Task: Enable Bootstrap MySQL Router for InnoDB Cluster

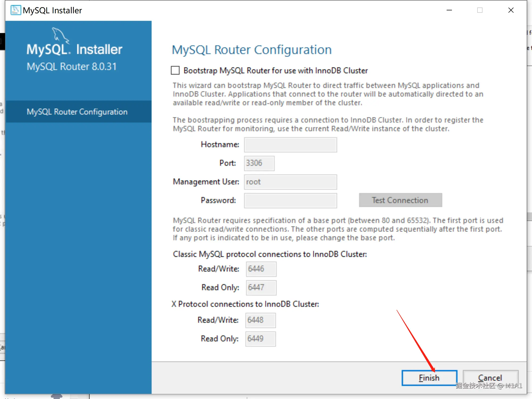Action: pyautogui.click(x=175, y=70)
